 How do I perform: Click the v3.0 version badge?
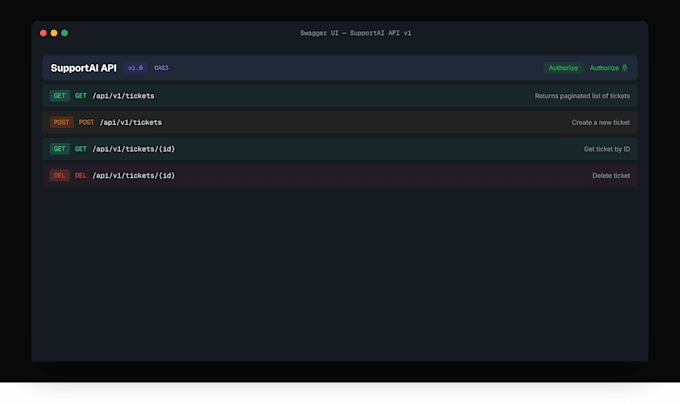(135, 68)
